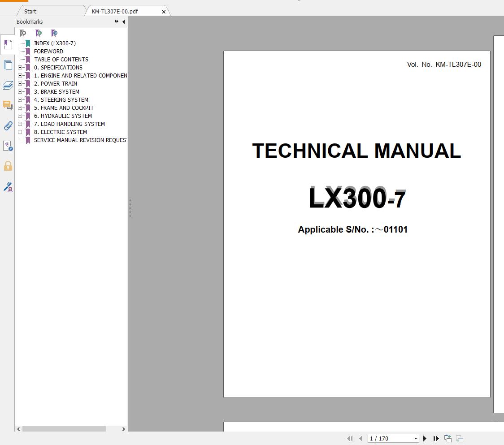The width and height of the screenshot is (504, 445).
Task: Go to next page arrow
Action: tap(425, 438)
